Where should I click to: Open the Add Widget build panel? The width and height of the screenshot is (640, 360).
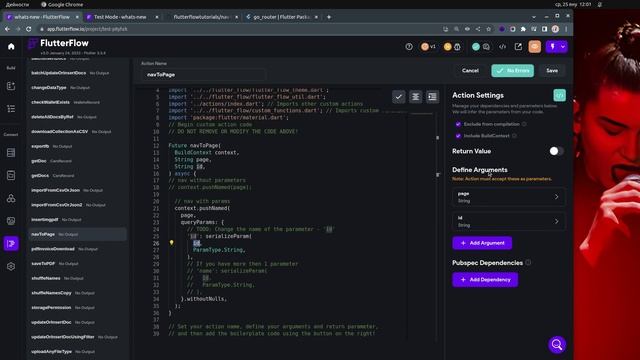click(x=11, y=86)
